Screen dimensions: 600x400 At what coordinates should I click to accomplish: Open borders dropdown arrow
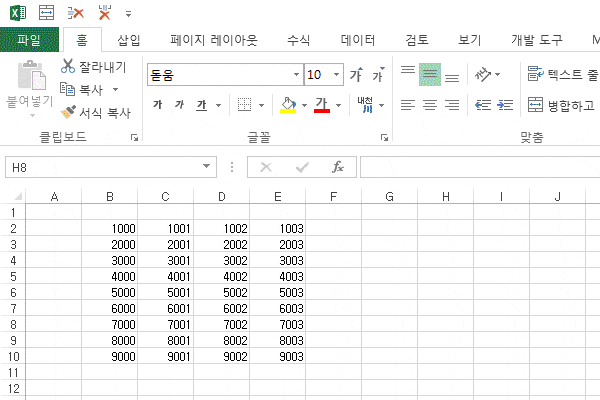[x=262, y=105]
